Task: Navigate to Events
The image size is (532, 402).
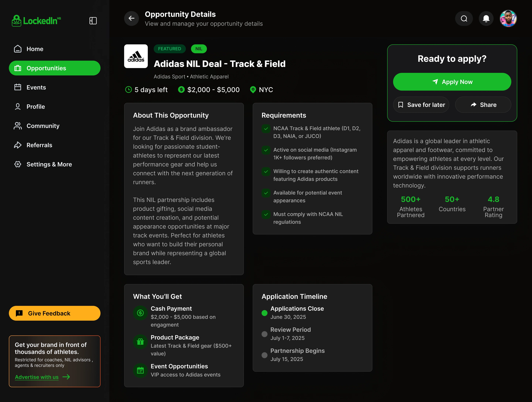Action: coord(55,87)
